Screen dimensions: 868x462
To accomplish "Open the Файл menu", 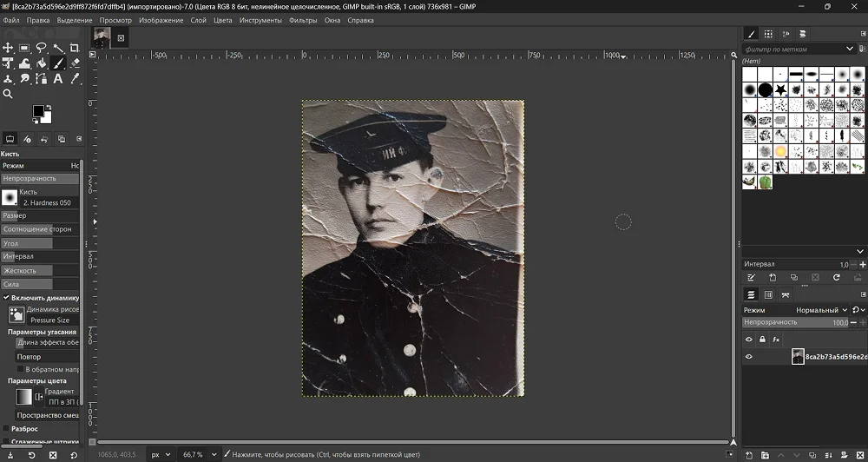I will (x=11, y=20).
